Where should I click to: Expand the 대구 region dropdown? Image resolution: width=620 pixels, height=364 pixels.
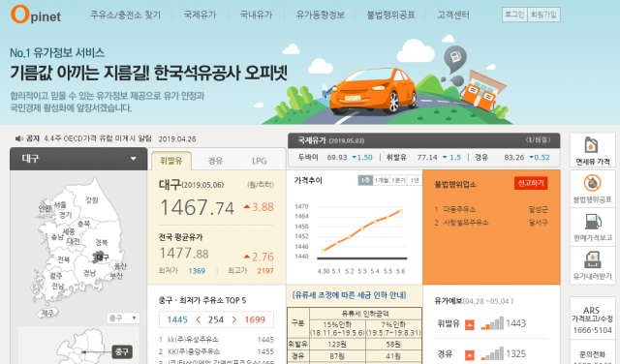[x=78, y=159]
